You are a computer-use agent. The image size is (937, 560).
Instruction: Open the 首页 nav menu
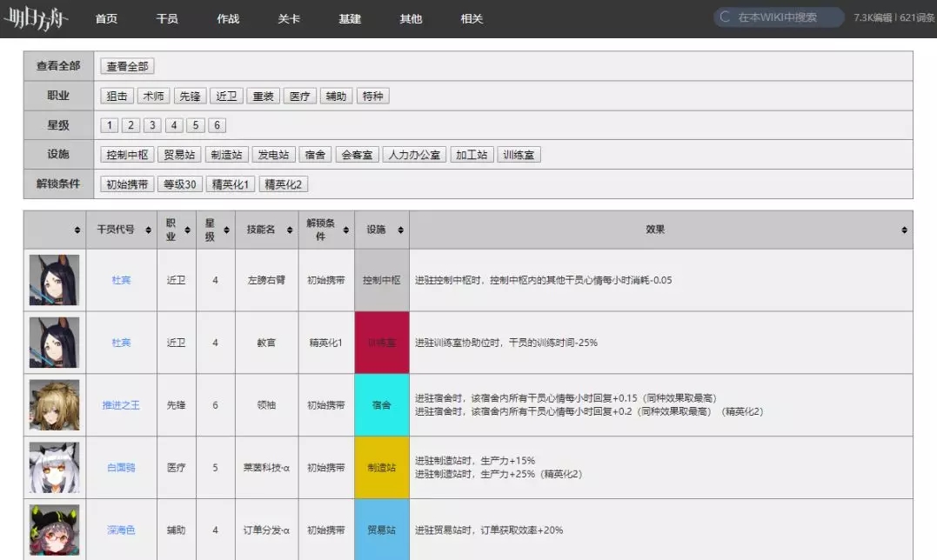coord(106,19)
